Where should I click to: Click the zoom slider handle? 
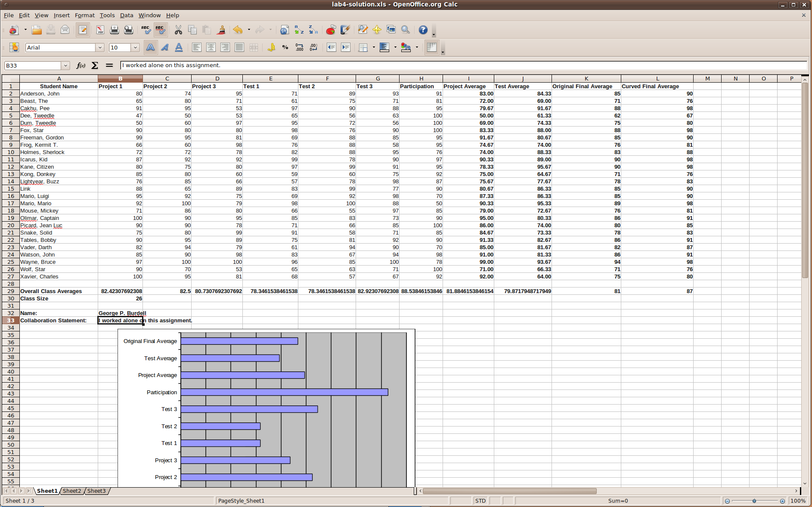tap(754, 501)
